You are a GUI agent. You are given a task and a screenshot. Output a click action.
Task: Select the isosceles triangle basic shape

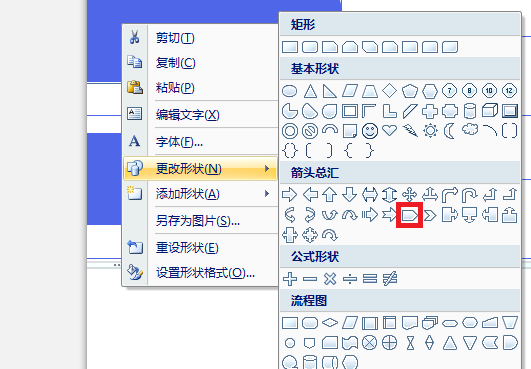[310, 91]
